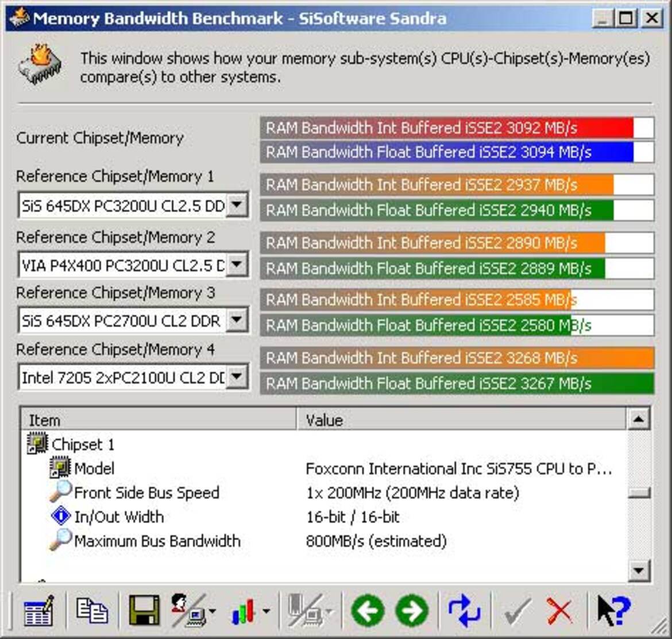Screen dimensions: 672x639
Task: Click the Value column header
Action: 461,420
